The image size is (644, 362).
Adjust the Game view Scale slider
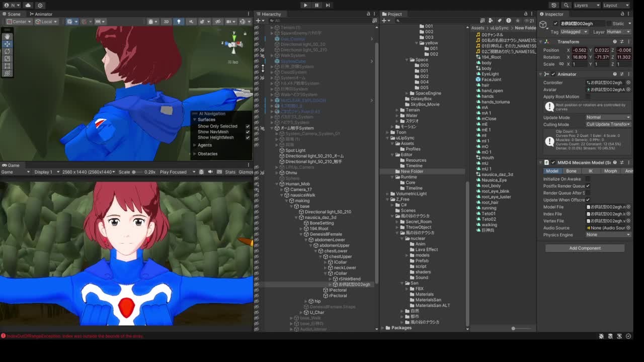tap(134, 172)
